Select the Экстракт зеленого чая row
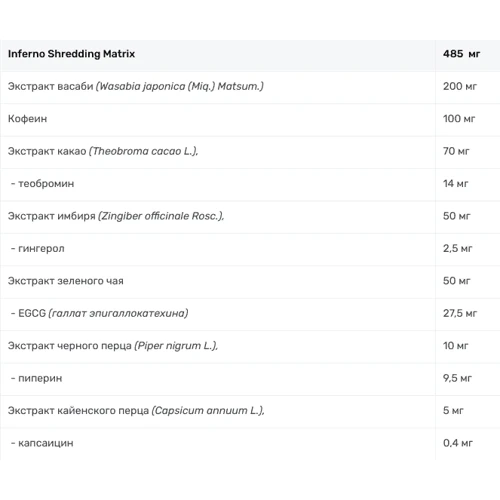This screenshot has height=500, width=500. click(x=250, y=281)
